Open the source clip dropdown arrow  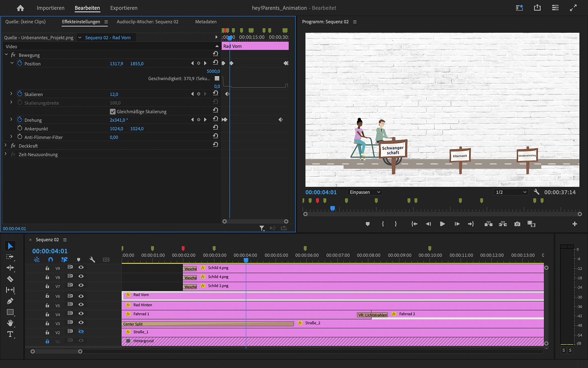point(80,37)
